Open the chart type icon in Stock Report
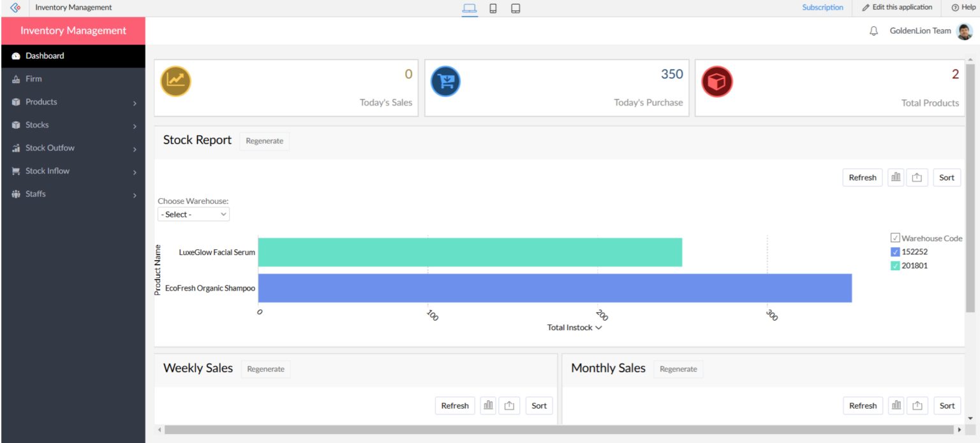The image size is (980, 443). (x=895, y=177)
